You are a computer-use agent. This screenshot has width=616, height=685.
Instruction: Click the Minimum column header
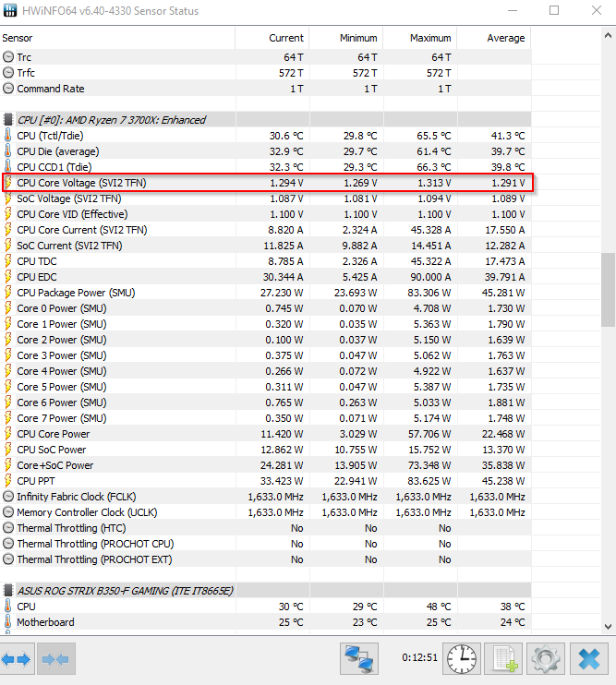pyautogui.click(x=346, y=38)
